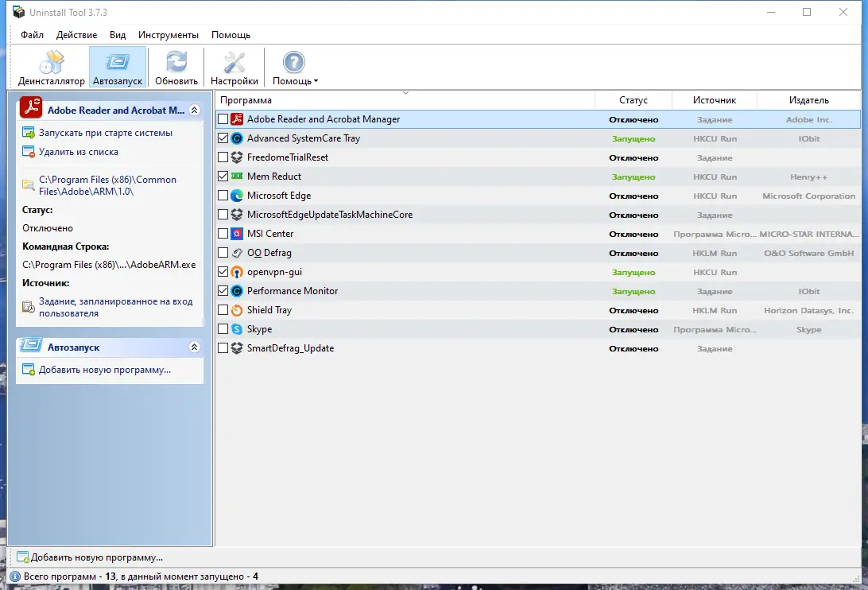Click the MicrosoftEdgeUpdateTaskMachineCore row icon
Viewport: 868px width, 590px height.
[x=237, y=215]
